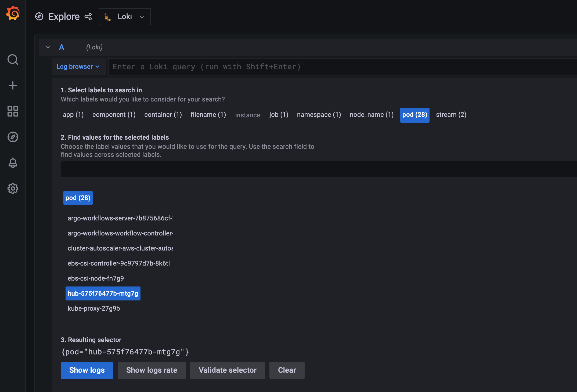Select kube-proxy-27g9b pod value
This screenshot has width=577, height=392.
pyautogui.click(x=94, y=308)
